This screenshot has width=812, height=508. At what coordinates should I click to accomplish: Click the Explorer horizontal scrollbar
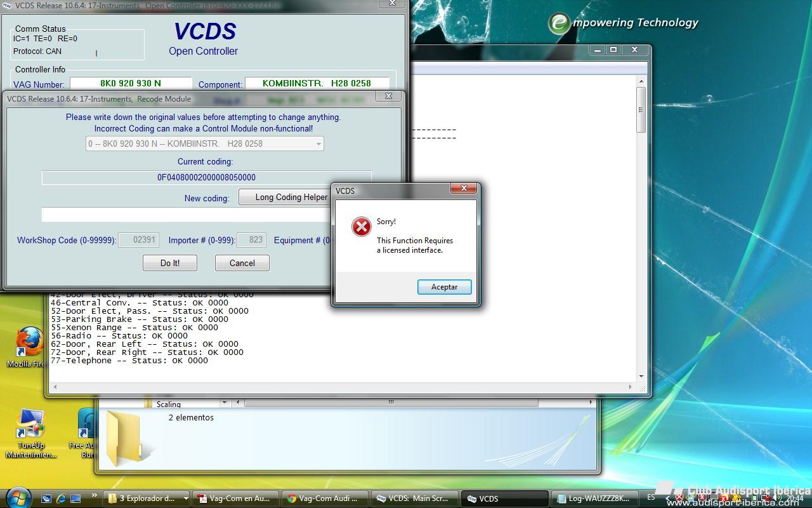(x=391, y=402)
